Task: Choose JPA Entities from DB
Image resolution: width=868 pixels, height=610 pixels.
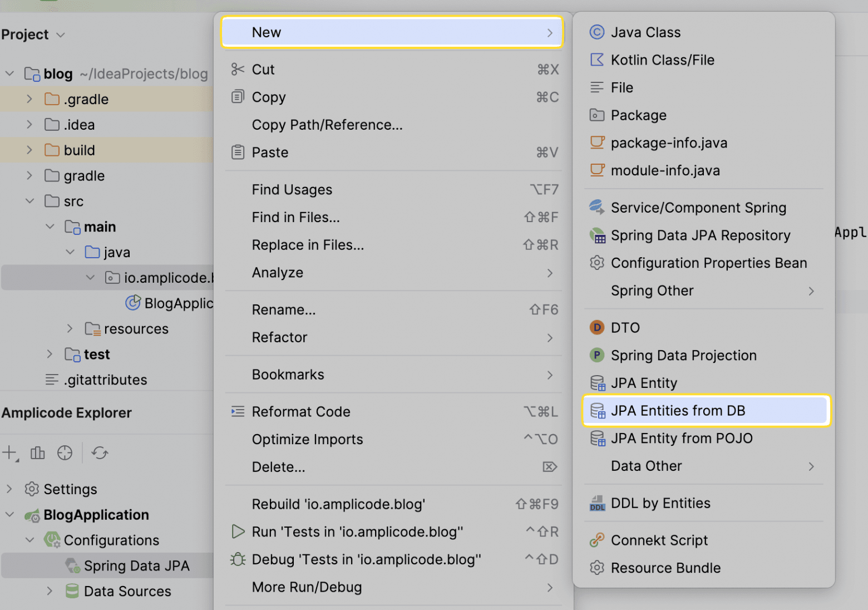Action: click(707, 411)
